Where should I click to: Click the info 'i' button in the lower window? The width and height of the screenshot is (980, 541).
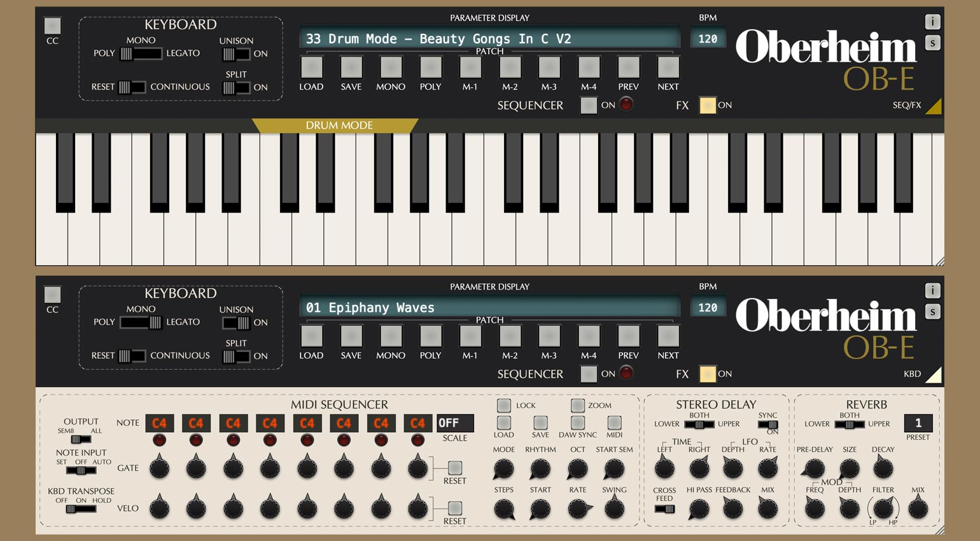click(x=932, y=290)
